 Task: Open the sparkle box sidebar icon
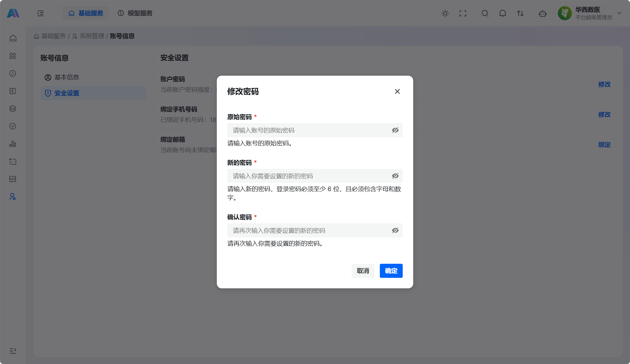(x=13, y=161)
